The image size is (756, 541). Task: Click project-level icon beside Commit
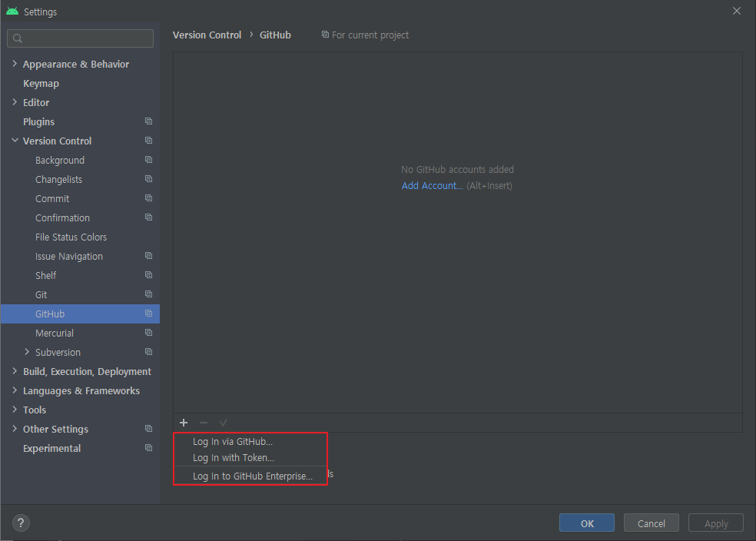148,199
